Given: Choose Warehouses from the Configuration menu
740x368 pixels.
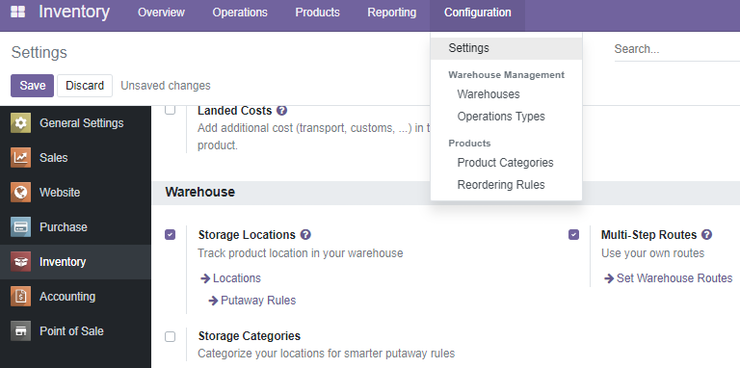Looking at the screenshot, I should click(x=488, y=94).
